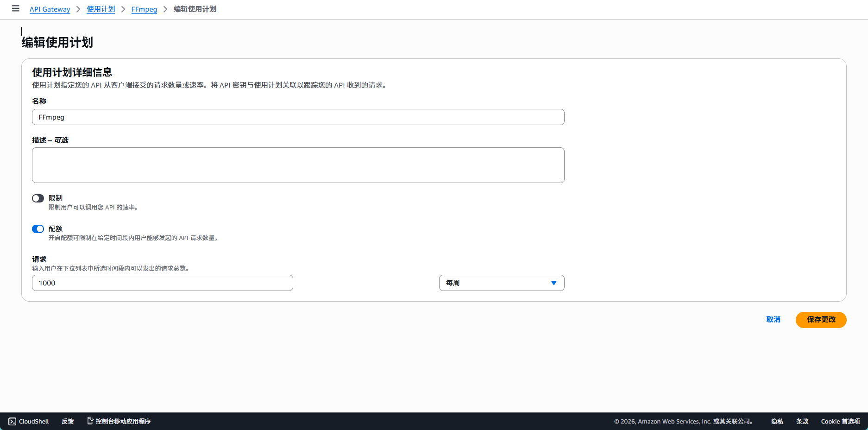Open CloudShell from the footer
This screenshot has height=430, width=868.
(29, 421)
